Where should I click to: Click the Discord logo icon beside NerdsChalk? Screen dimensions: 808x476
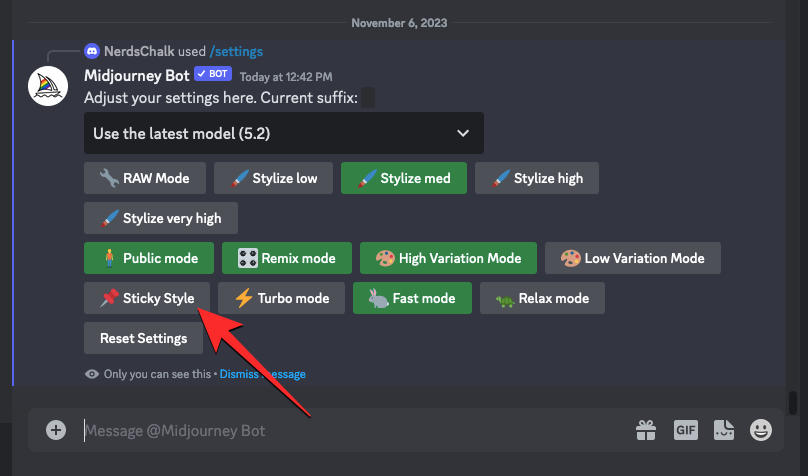pyautogui.click(x=92, y=51)
